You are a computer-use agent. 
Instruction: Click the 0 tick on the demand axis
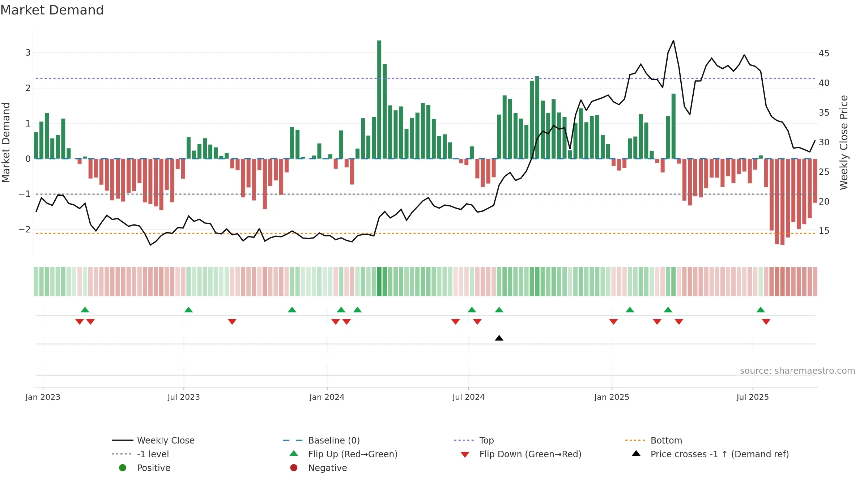click(x=28, y=159)
